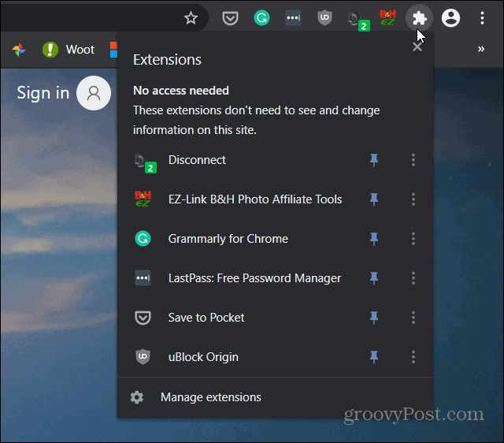
Task: Bookmark this page with the star icon
Action: [191, 17]
